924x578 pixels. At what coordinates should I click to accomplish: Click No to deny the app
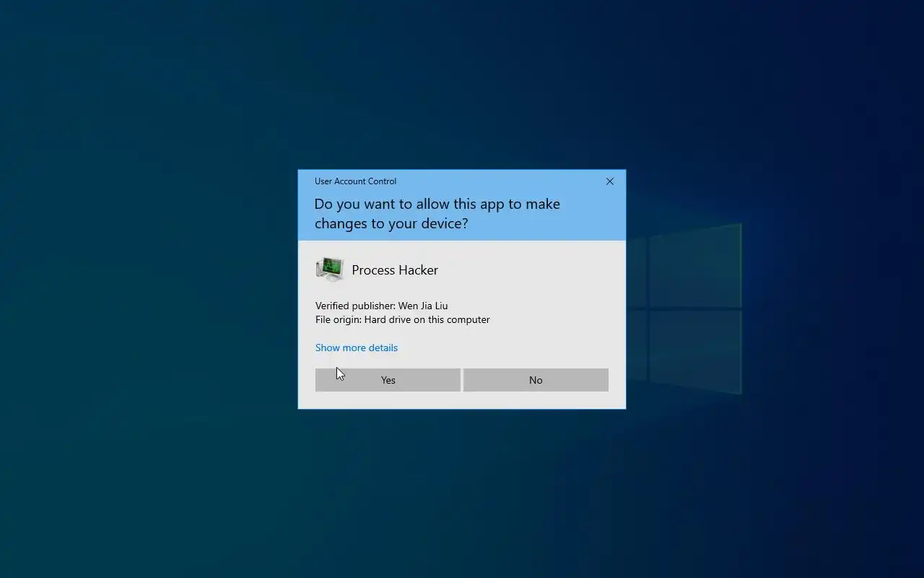[536, 380]
